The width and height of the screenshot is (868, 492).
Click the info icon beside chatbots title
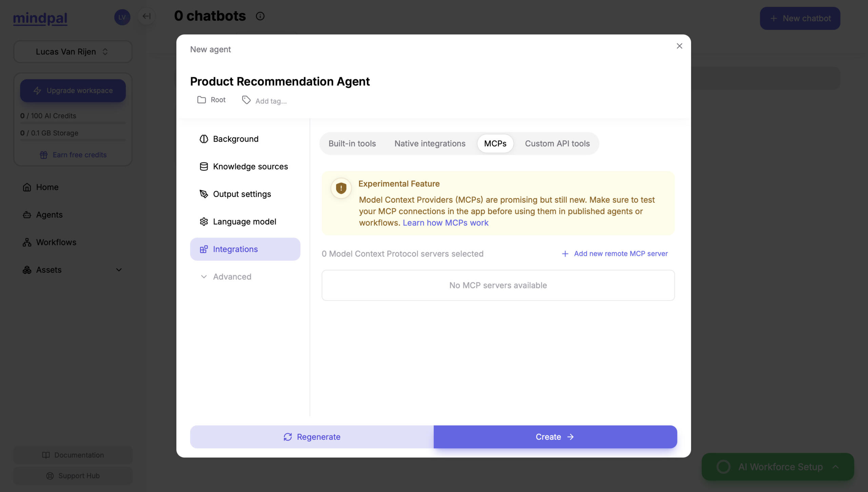260,16
